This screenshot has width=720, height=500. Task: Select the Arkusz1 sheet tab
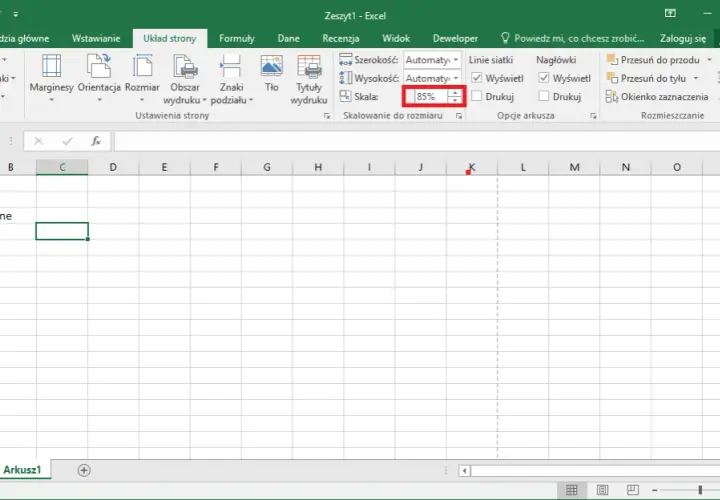(x=22, y=470)
